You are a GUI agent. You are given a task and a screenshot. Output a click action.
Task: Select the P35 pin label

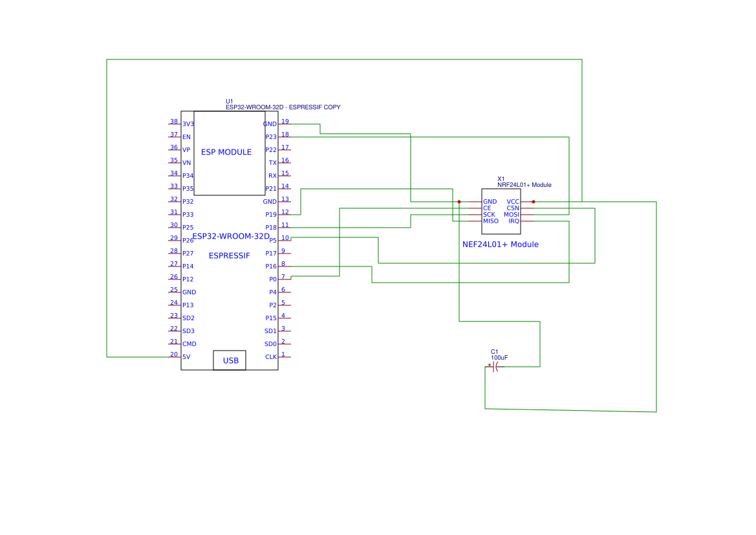(x=188, y=189)
